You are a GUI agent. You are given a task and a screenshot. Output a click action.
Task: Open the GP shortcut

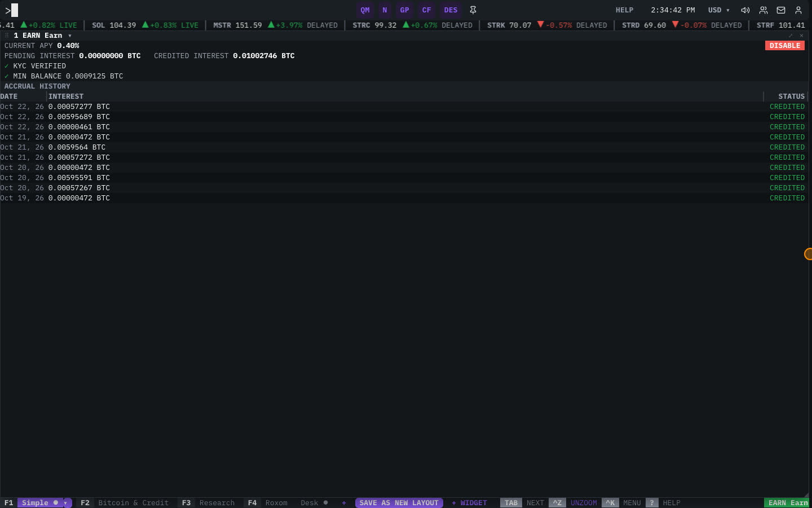(404, 10)
